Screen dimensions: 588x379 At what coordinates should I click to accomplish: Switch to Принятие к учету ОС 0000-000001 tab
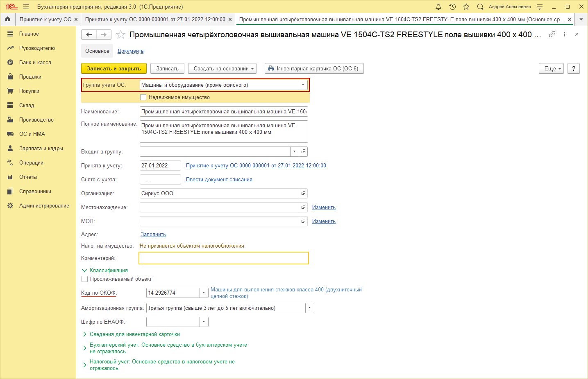pos(155,19)
